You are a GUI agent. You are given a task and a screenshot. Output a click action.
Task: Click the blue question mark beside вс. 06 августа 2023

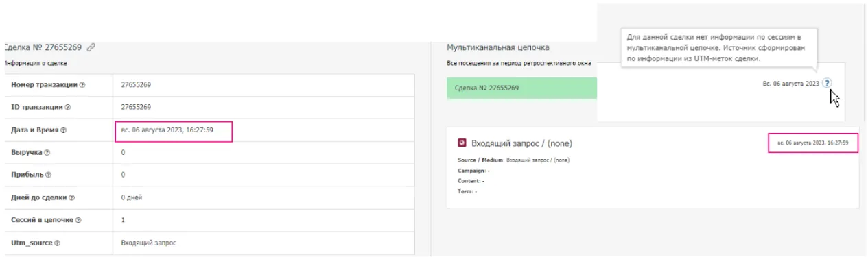(x=827, y=83)
